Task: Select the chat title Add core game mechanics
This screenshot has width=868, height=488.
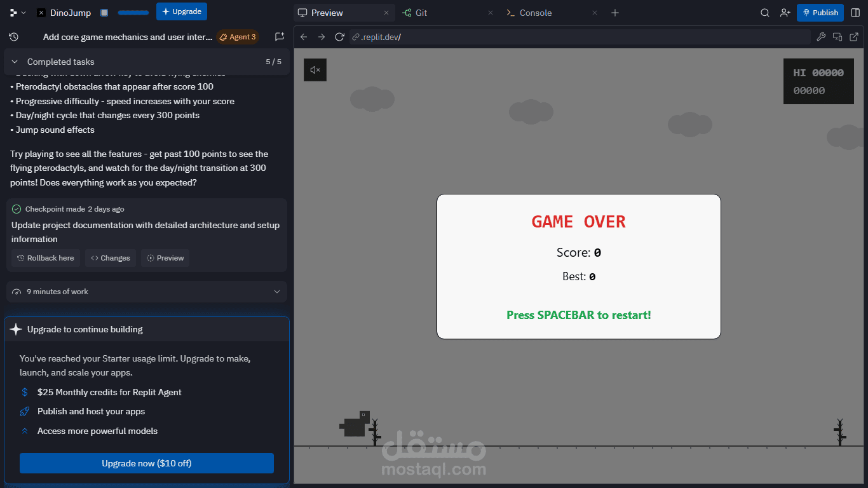Action: point(128,37)
